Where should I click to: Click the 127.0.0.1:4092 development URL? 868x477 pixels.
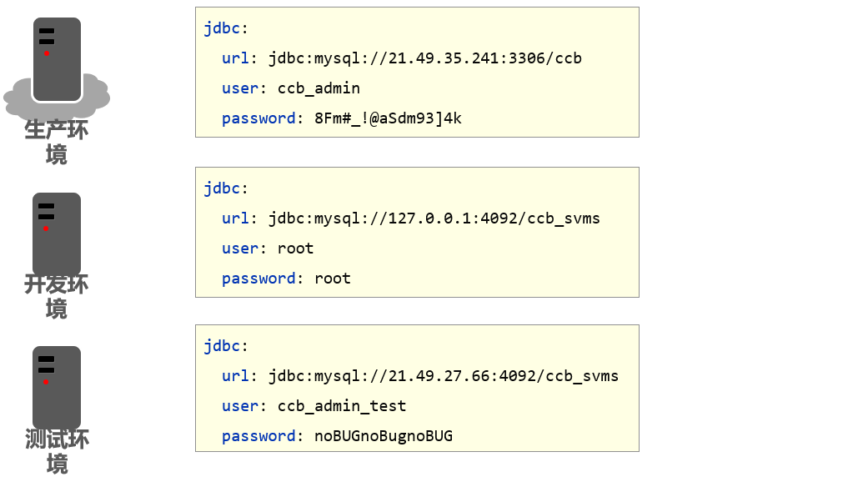[x=434, y=218]
